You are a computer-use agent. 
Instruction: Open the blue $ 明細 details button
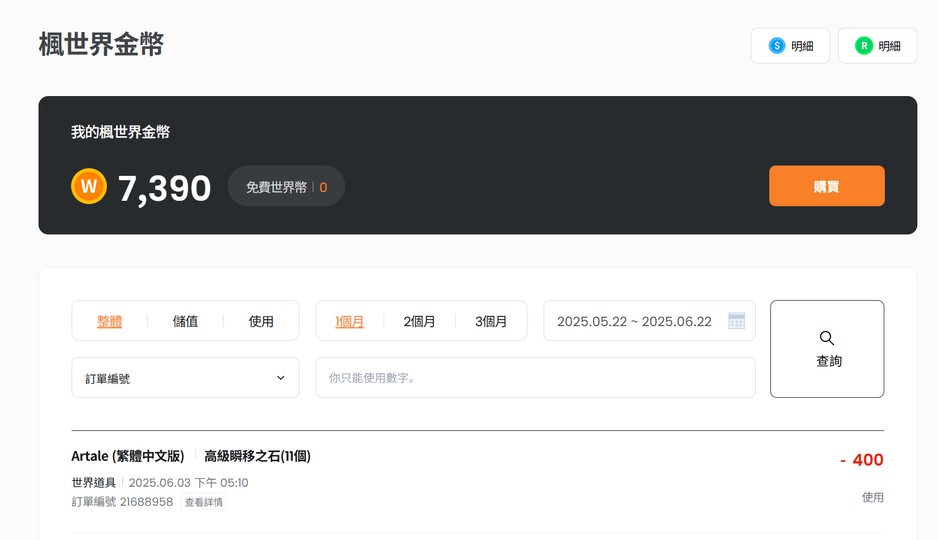[790, 45]
